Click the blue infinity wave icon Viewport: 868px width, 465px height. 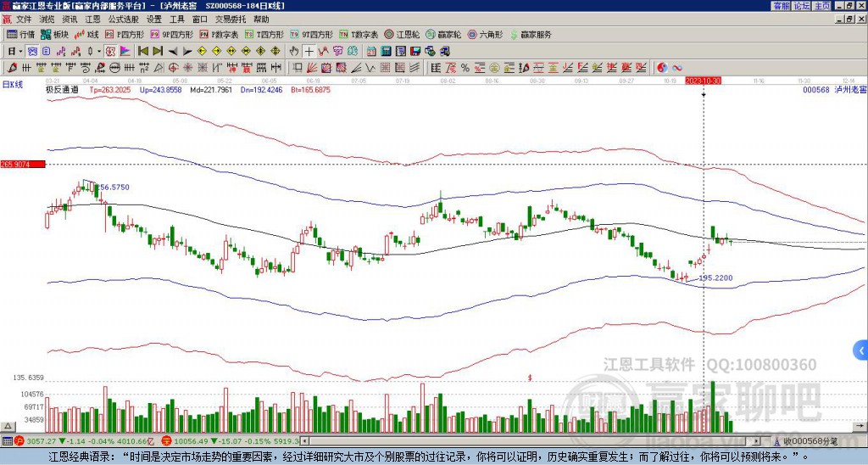(677, 68)
